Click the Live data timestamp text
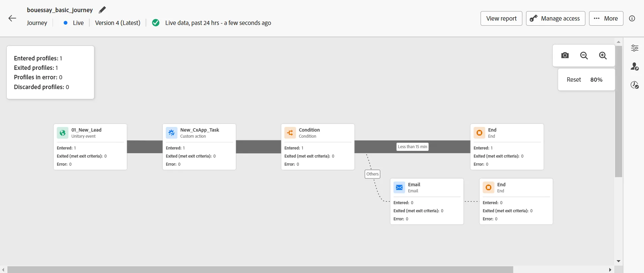This screenshot has height=273, width=644. [x=218, y=23]
